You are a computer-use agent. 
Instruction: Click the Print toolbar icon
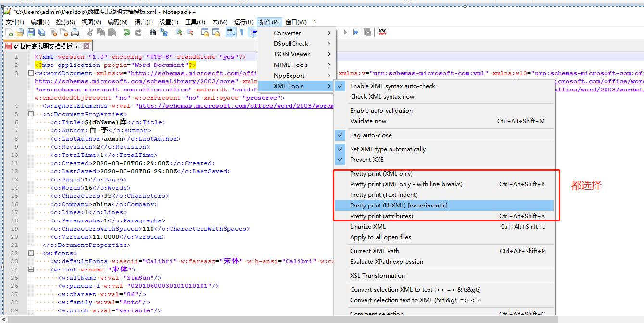pos(75,32)
